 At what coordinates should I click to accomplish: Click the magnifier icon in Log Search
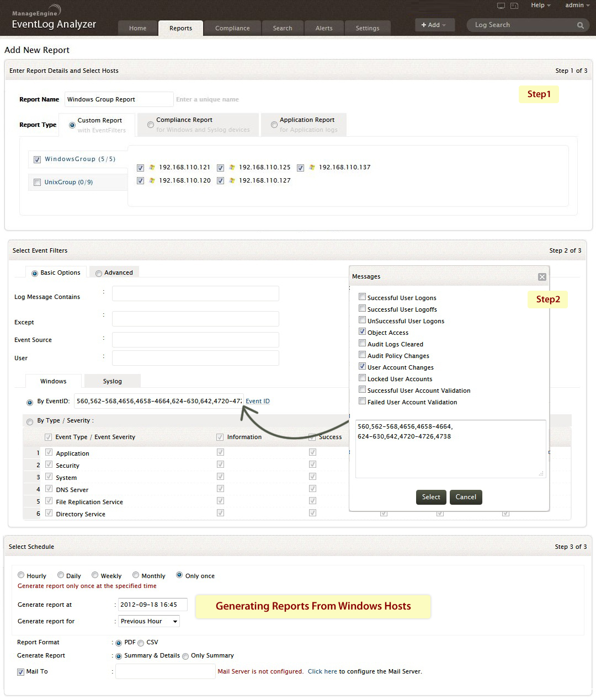coord(580,25)
